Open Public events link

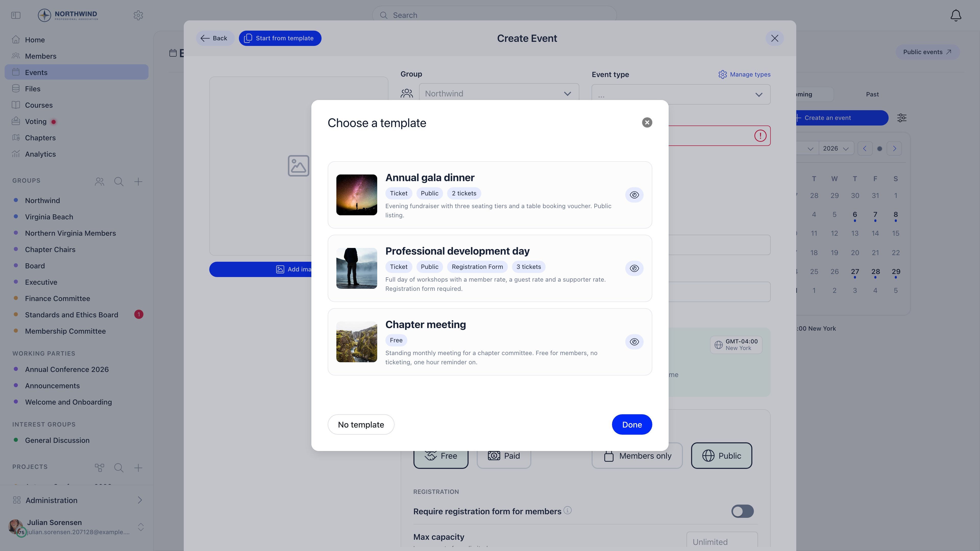coord(927,52)
